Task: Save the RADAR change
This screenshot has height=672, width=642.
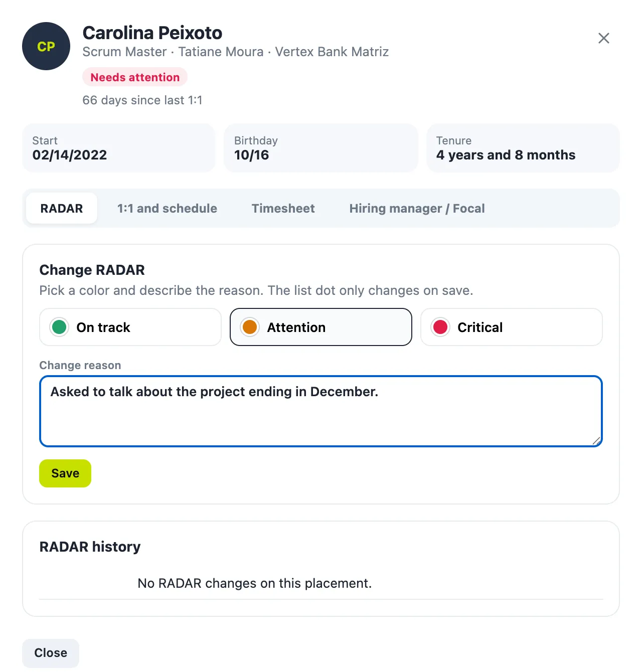Action: click(x=65, y=473)
